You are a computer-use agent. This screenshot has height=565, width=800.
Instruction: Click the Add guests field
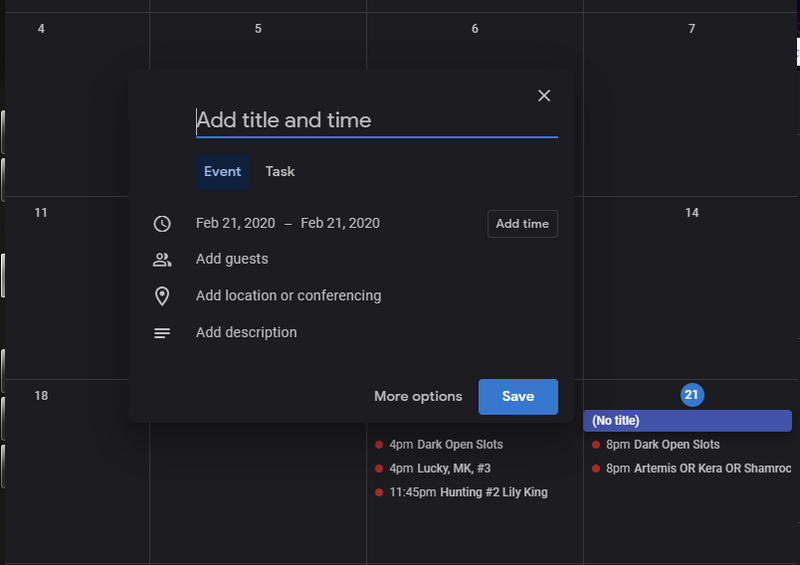point(232,260)
